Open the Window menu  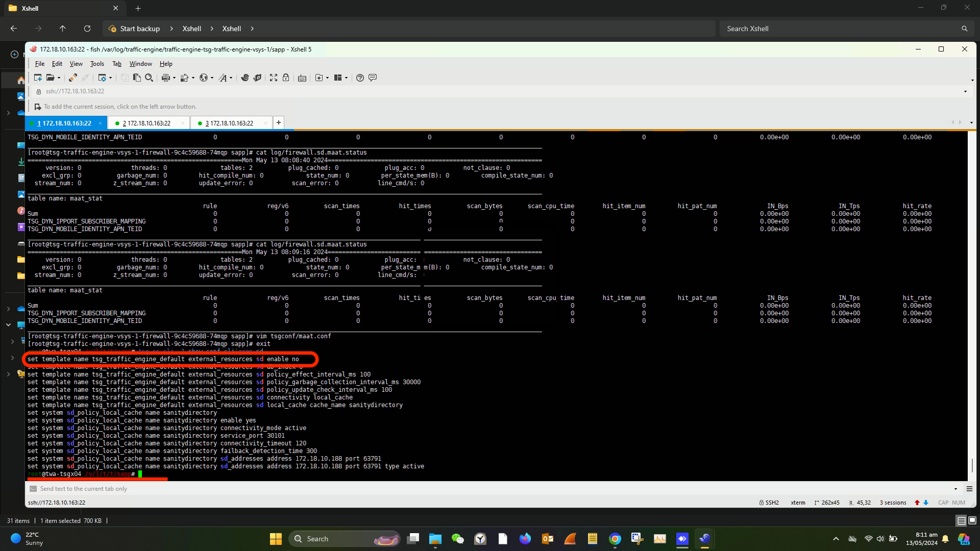(140, 64)
